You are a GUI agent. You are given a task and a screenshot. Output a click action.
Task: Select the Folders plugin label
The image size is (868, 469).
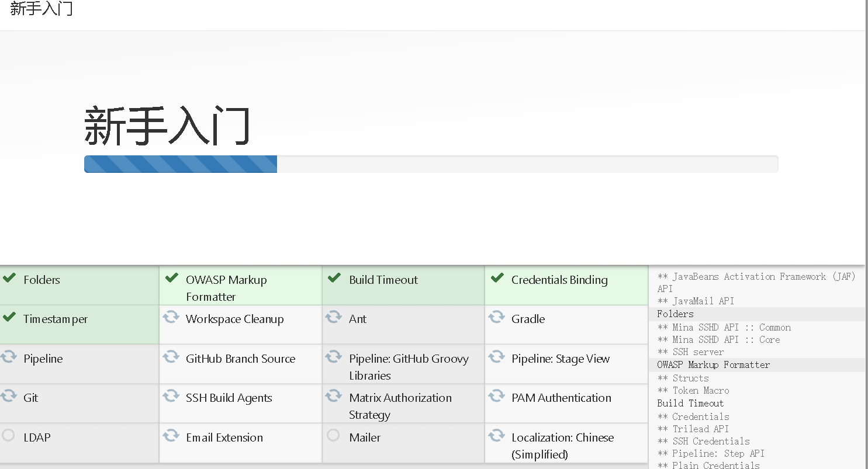(42, 280)
